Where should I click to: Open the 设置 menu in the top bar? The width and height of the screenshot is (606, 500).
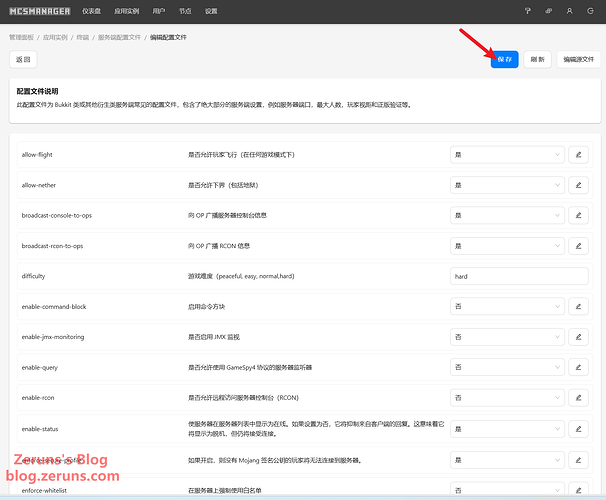pyautogui.click(x=211, y=11)
